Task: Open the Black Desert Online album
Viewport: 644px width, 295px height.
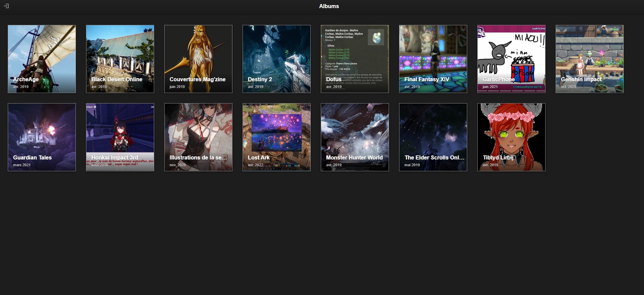Action: [120, 59]
